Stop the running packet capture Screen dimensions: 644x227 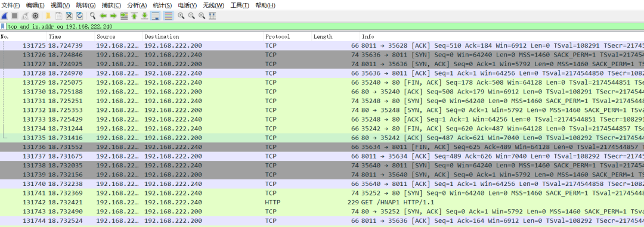click(x=15, y=15)
